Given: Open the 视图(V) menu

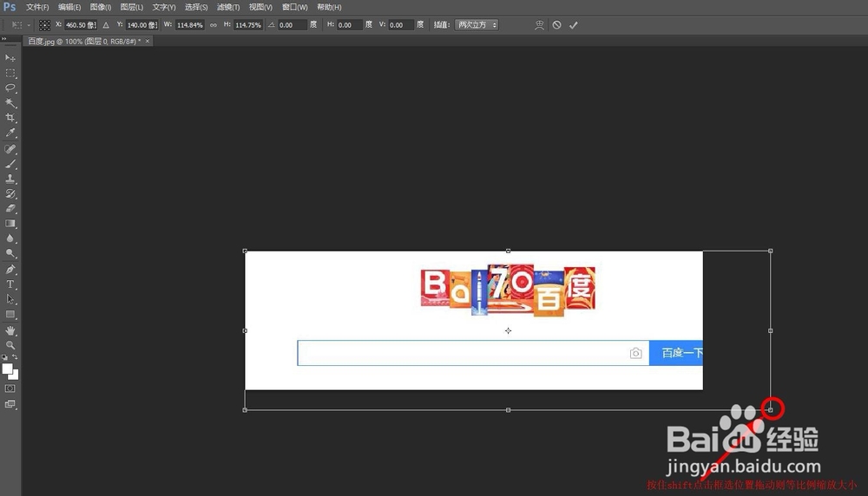Looking at the screenshot, I should coord(260,7).
